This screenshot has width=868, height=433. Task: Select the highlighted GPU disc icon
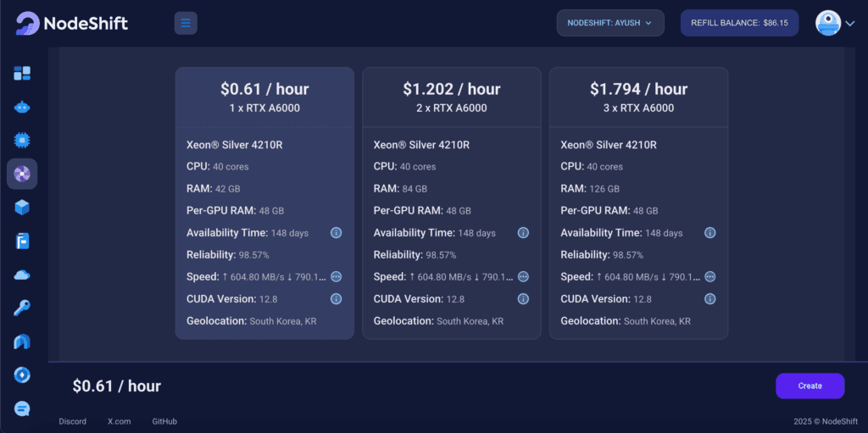[x=22, y=174]
